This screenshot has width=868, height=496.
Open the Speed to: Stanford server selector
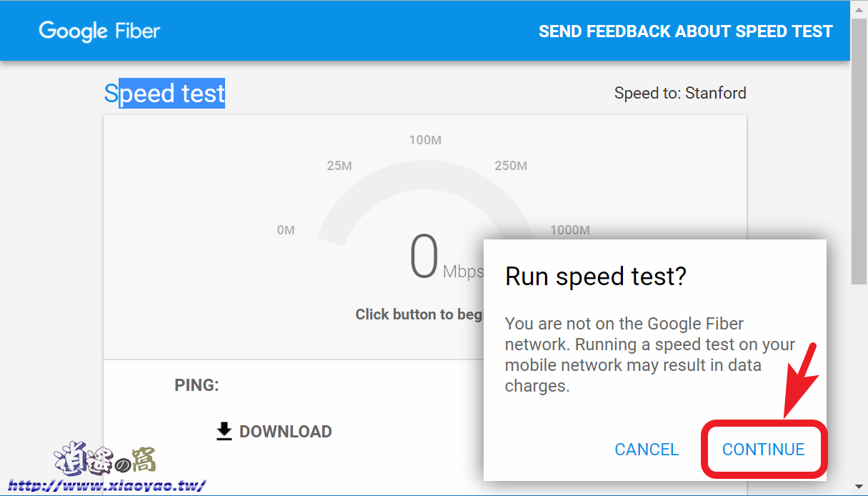coord(679,93)
